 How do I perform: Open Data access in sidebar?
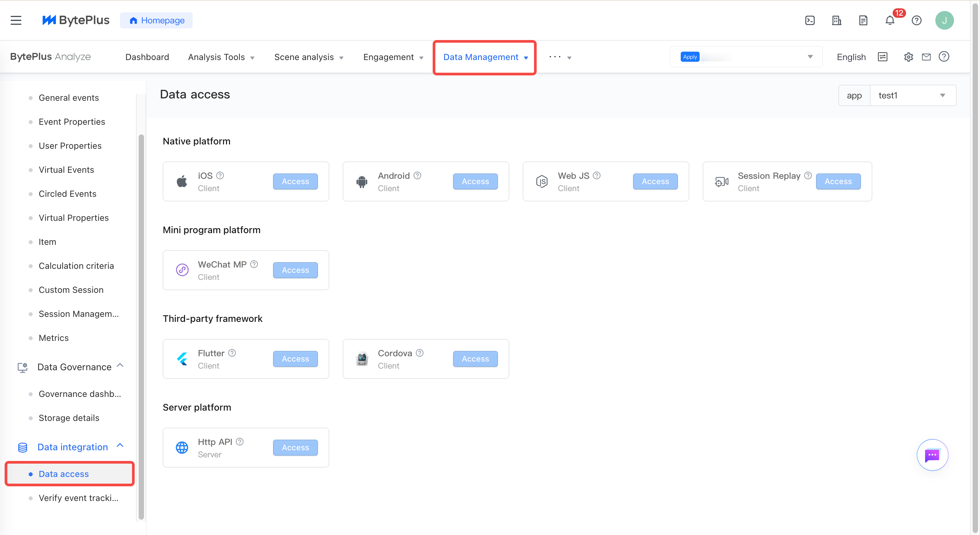click(70, 474)
